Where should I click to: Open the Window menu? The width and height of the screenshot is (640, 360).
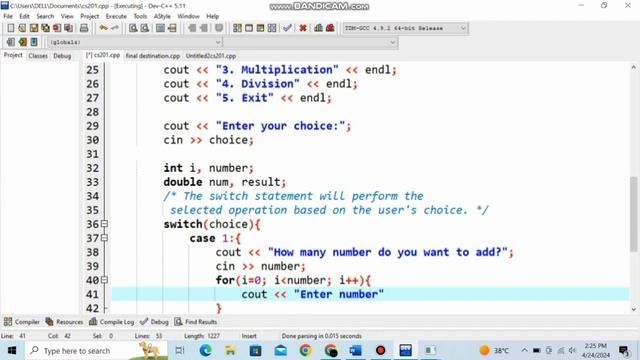tap(188, 16)
